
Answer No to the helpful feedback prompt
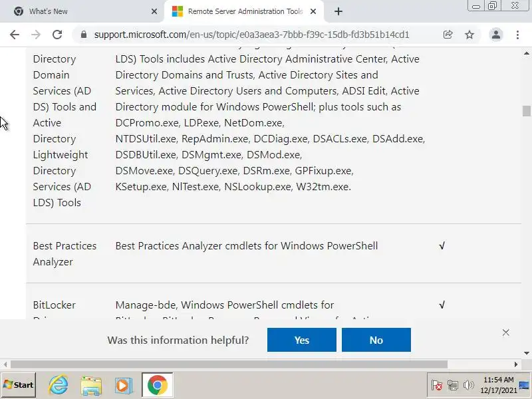point(376,340)
